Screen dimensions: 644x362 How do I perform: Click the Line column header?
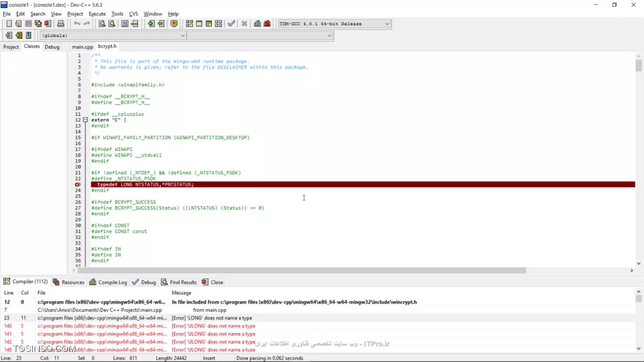coord(9,293)
